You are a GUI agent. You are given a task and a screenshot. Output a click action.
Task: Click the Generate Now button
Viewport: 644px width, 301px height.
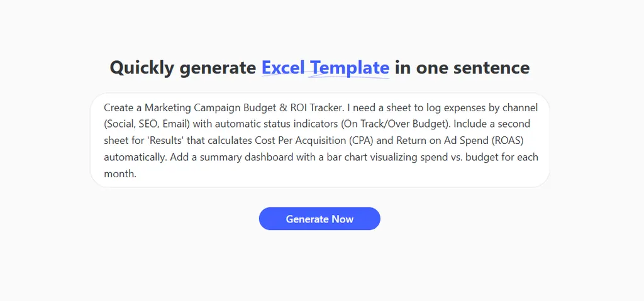click(x=319, y=219)
